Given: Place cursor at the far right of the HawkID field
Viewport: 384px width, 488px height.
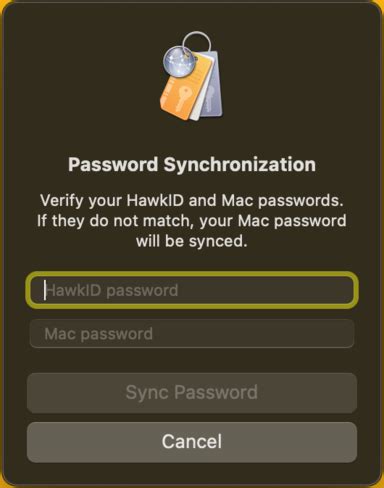Looking at the screenshot, I should (x=347, y=290).
